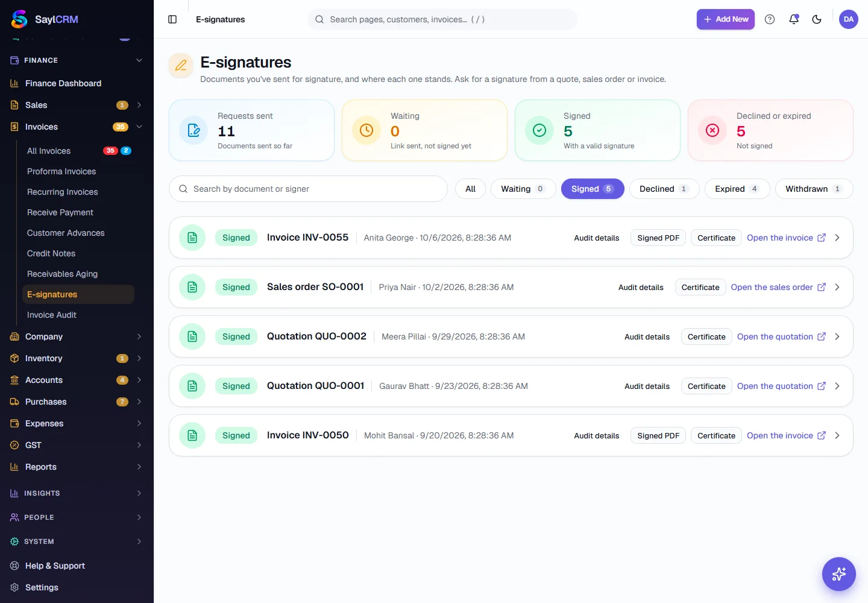Click the document icon of Invoice INV-0050

point(192,435)
